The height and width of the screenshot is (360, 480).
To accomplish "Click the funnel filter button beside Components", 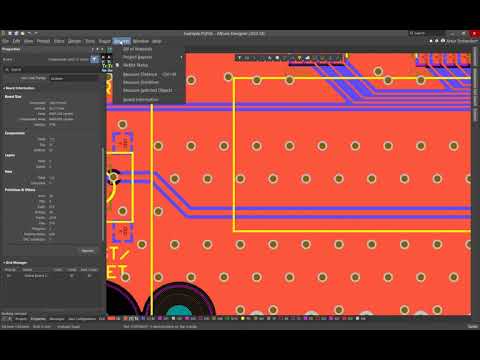I will coord(95,59).
